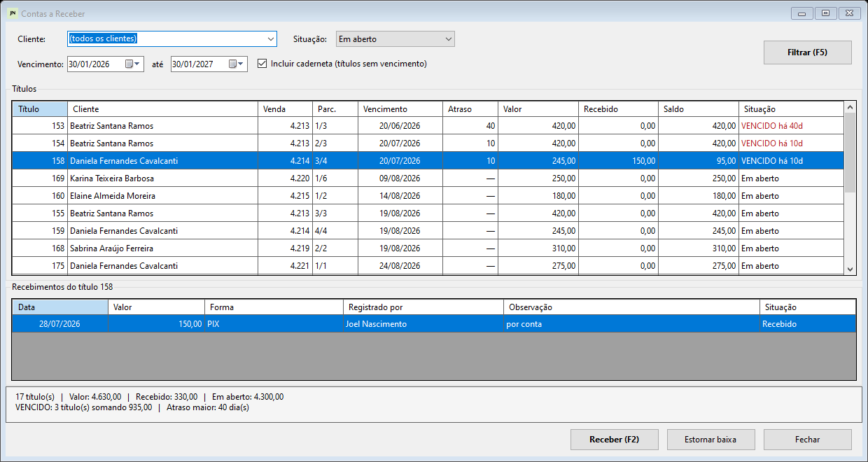Select title 175 row
868x462 pixels.
(x=428, y=266)
